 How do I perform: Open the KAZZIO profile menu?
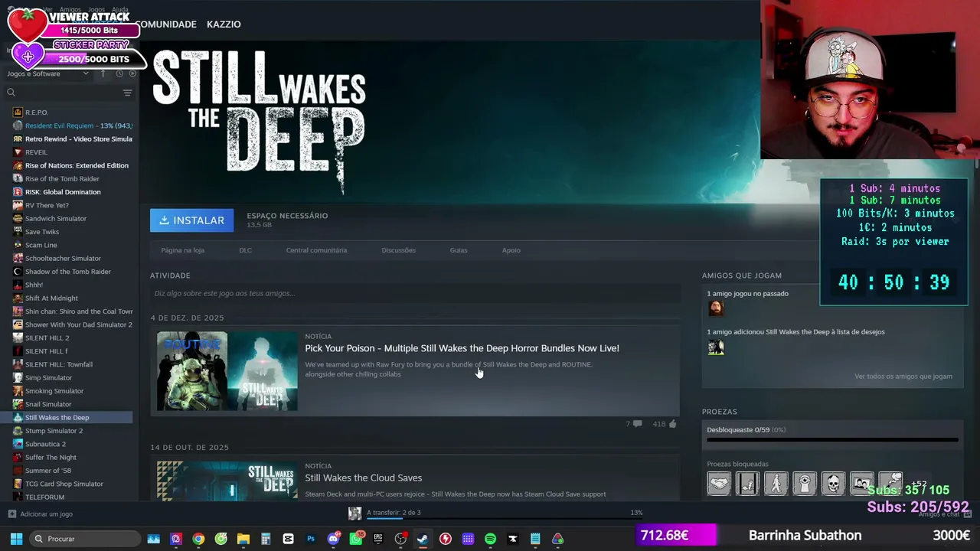(224, 24)
